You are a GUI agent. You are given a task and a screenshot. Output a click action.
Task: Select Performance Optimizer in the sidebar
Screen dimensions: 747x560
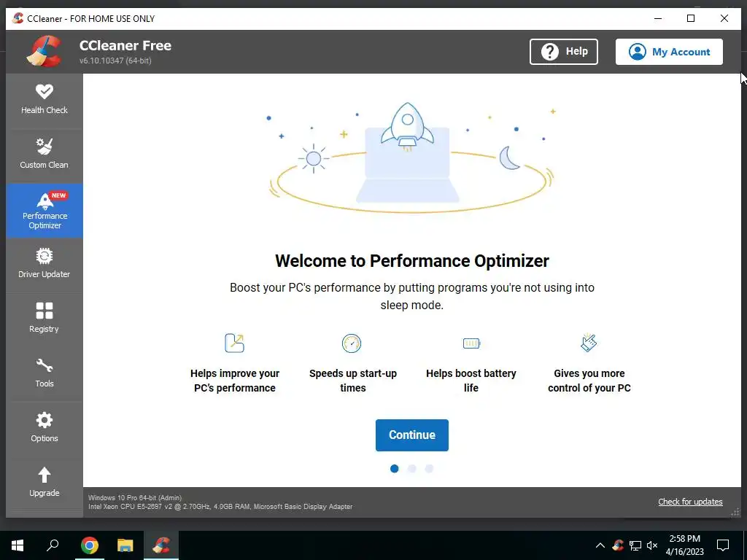click(44, 211)
